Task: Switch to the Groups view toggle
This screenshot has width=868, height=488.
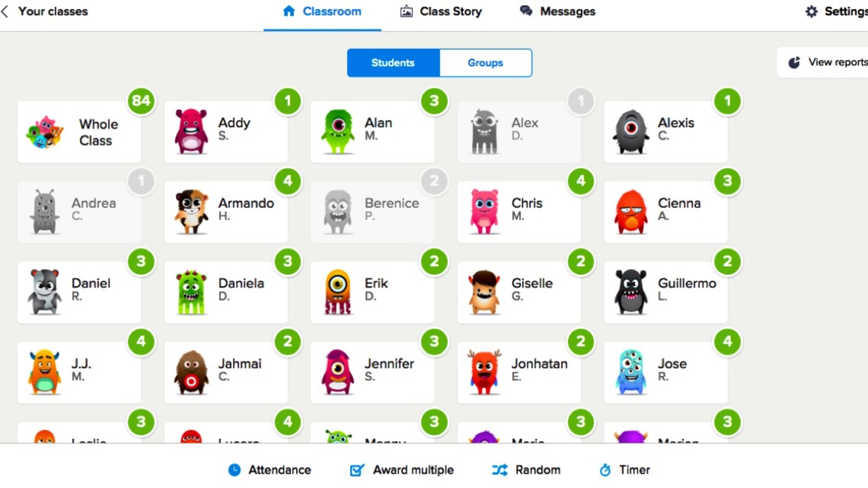Action: click(x=486, y=63)
